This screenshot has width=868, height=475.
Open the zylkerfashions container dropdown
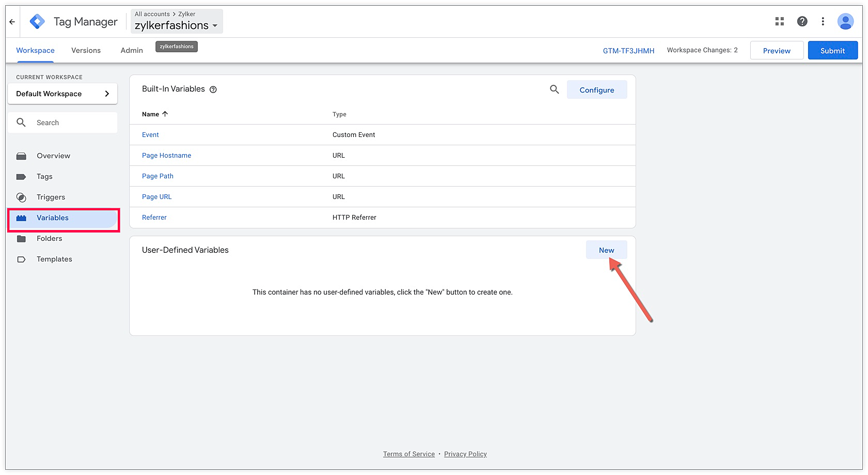tap(177, 25)
